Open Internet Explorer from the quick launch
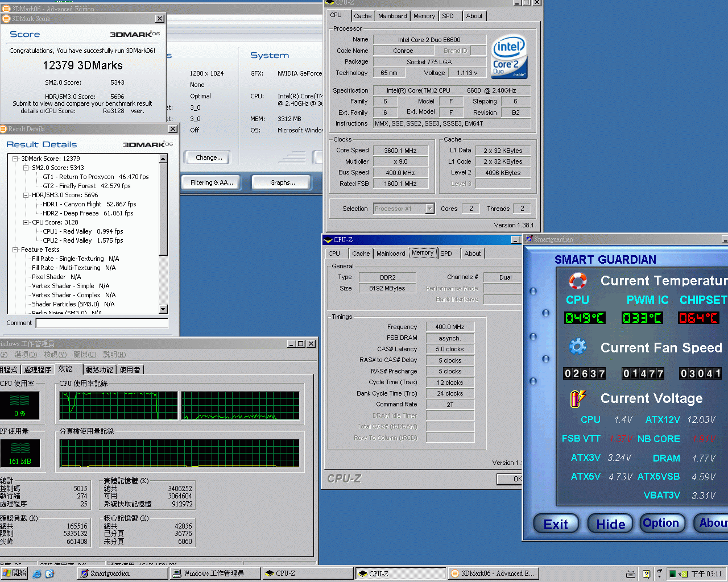This screenshot has width=728, height=582. pos(37,574)
